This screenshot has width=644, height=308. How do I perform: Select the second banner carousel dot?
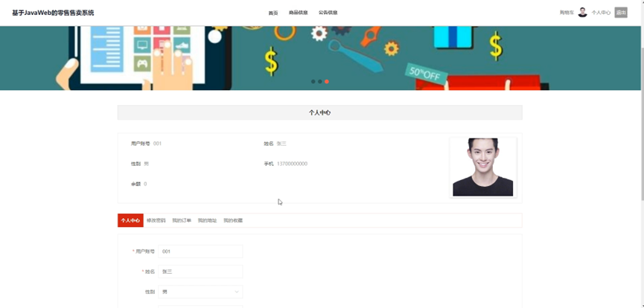320,82
